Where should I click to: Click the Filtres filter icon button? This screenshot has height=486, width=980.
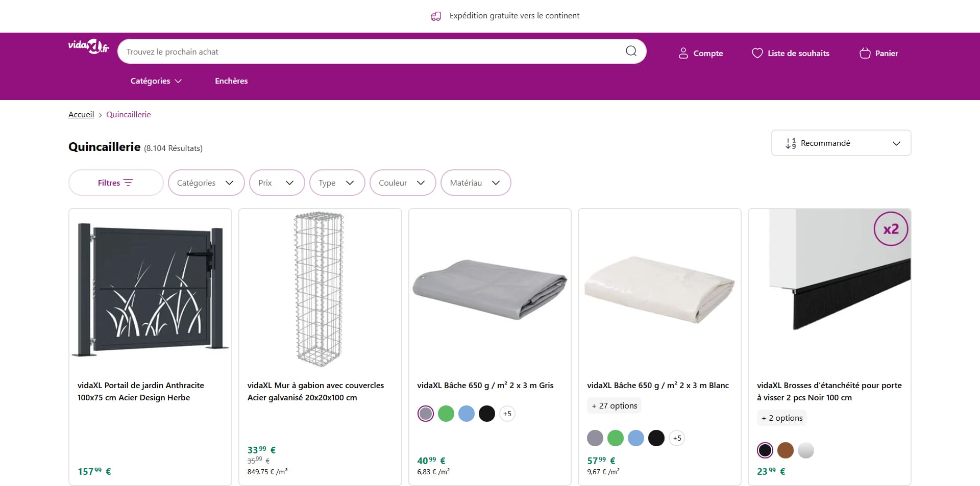(x=116, y=183)
